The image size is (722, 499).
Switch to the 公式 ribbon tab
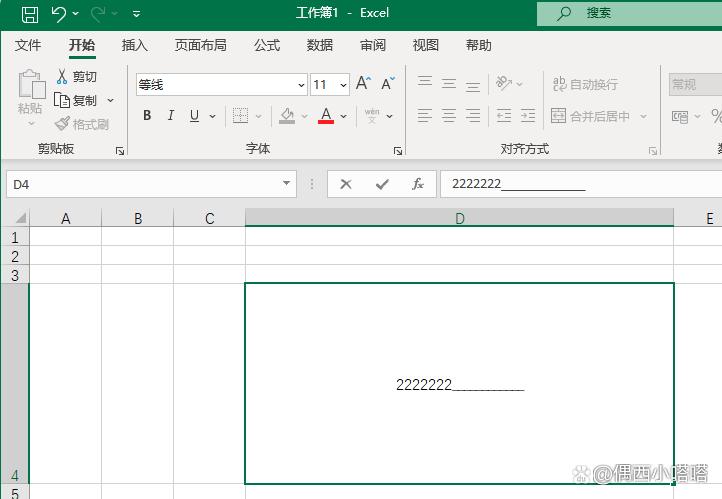pos(267,45)
